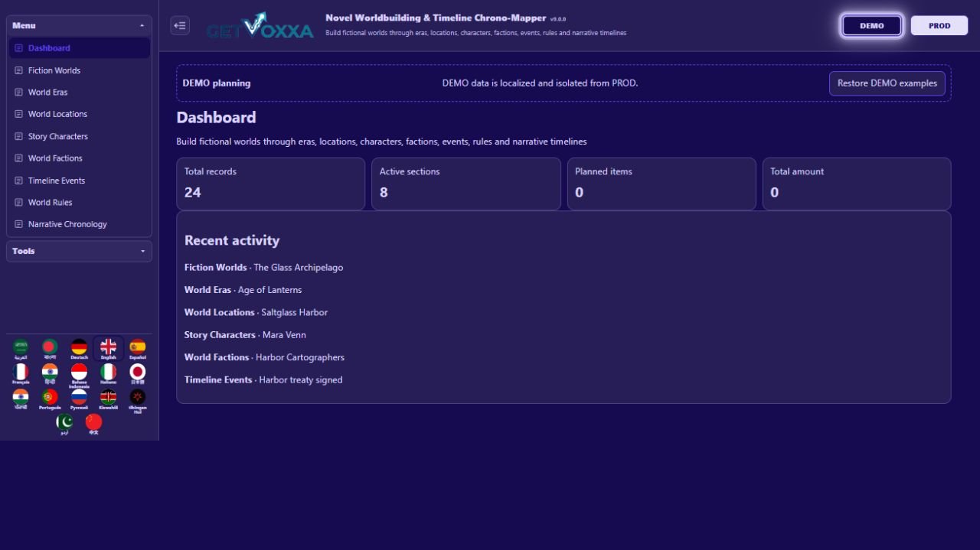
Task: Click the v9.0.0 version label
Action: coord(558,19)
